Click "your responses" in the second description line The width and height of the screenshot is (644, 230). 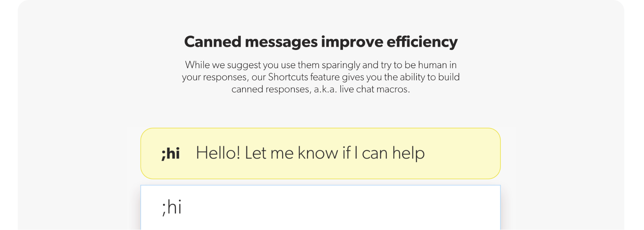tap(215, 77)
